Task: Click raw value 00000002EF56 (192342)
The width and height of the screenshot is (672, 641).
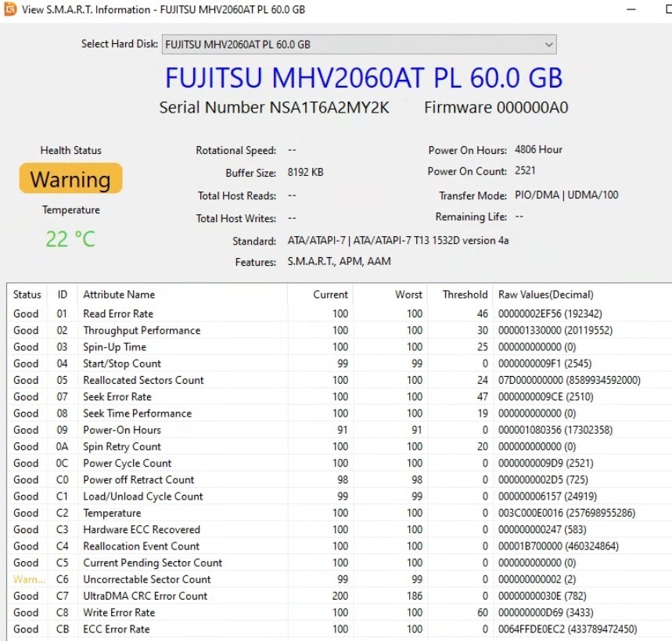Action: [x=550, y=314]
